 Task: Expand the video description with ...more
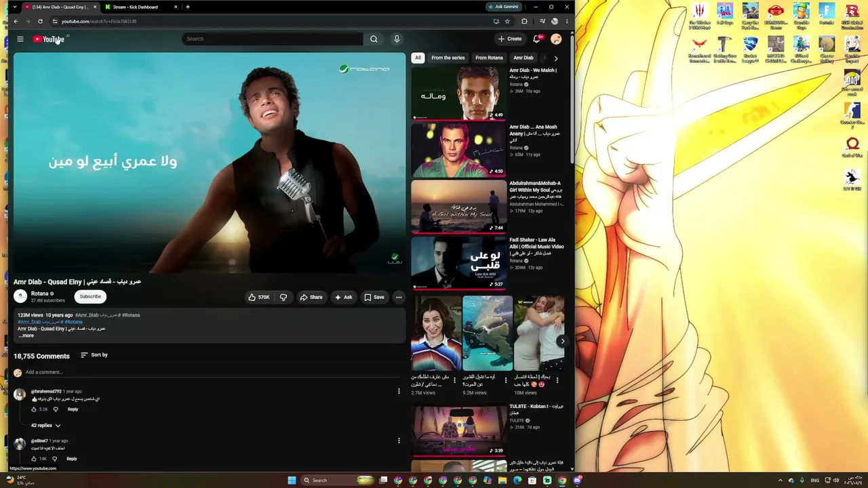(26, 335)
